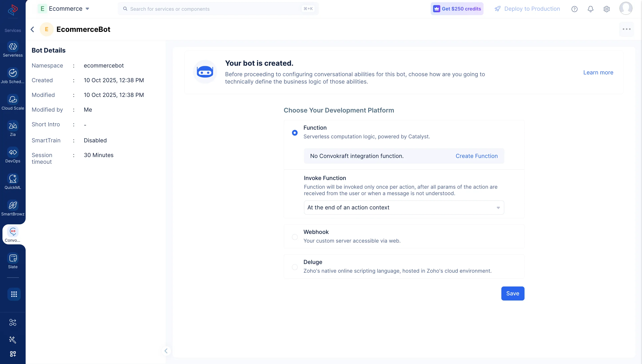Viewport: 642px width, 364px height.
Task: Click the Create Function link
Action: (x=476, y=156)
